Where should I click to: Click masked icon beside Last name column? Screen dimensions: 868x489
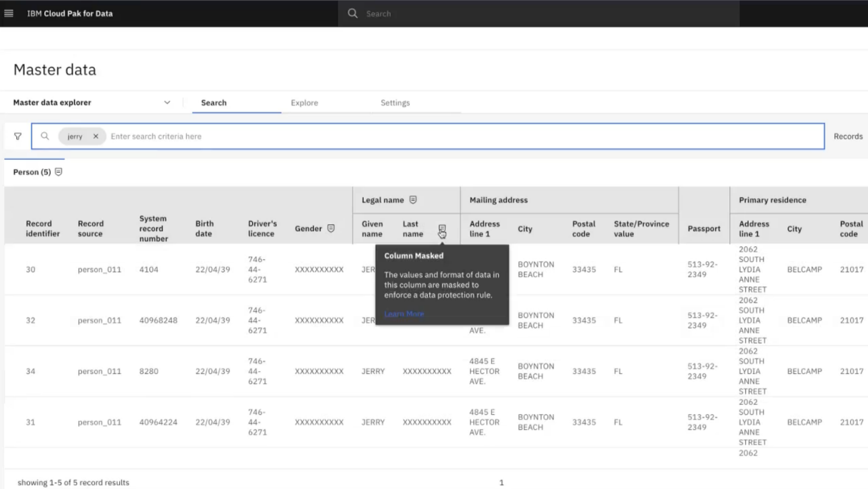[x=442, y=229]
